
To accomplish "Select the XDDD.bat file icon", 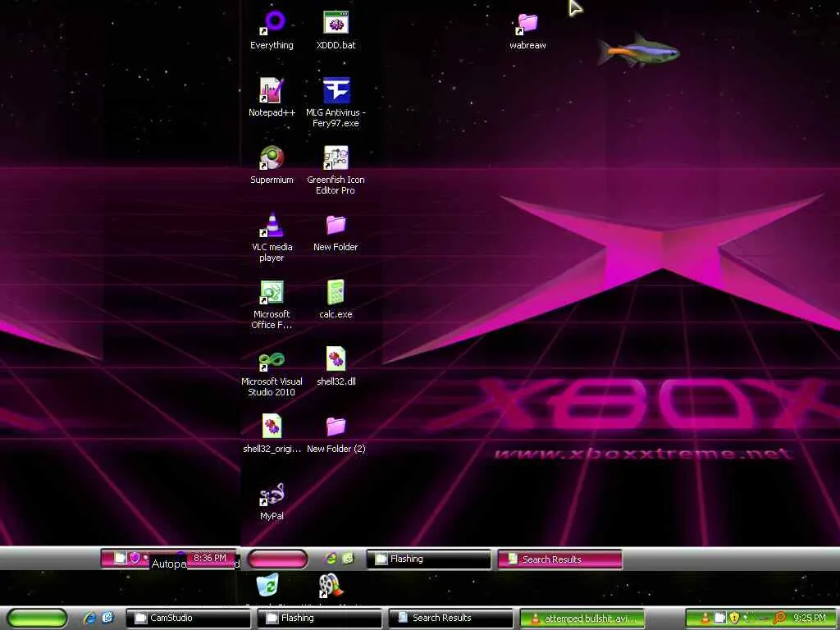I will tap(336, 31).
